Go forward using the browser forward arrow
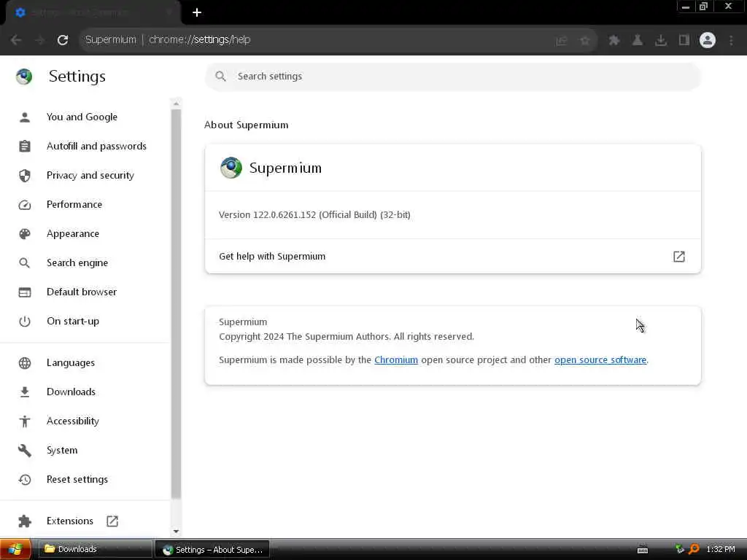This screenshot has height=560, width=747. 39,40
